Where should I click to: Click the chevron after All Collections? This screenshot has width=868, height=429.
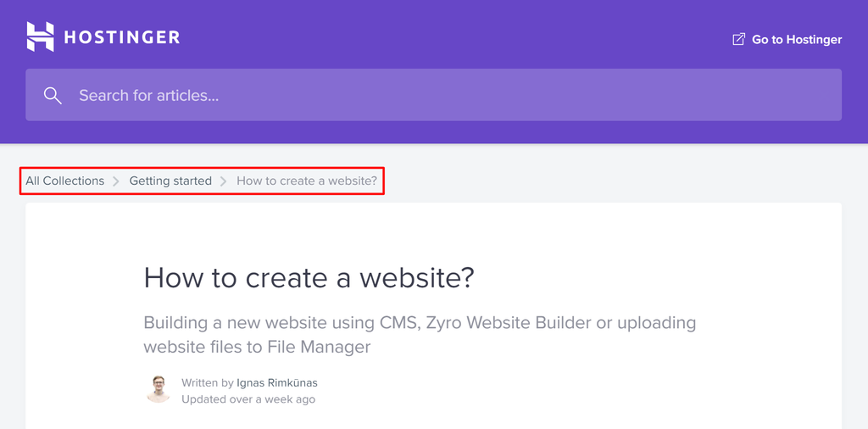click(x=117, y=181)
